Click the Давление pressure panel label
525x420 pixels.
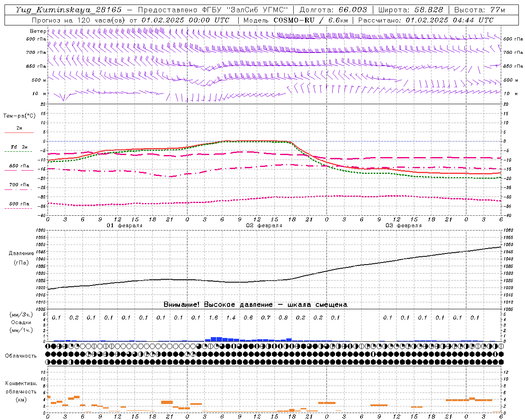tap(21, 253)
